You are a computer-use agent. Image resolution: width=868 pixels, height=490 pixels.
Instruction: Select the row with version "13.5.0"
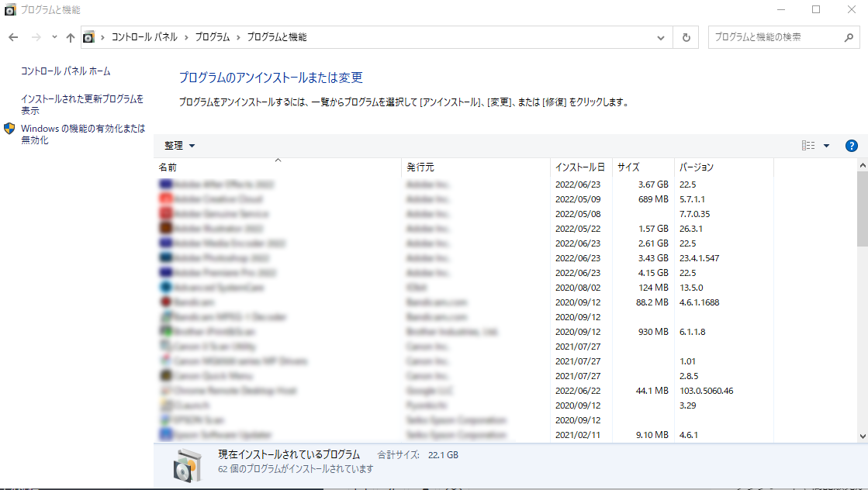[x=464, y=288]
